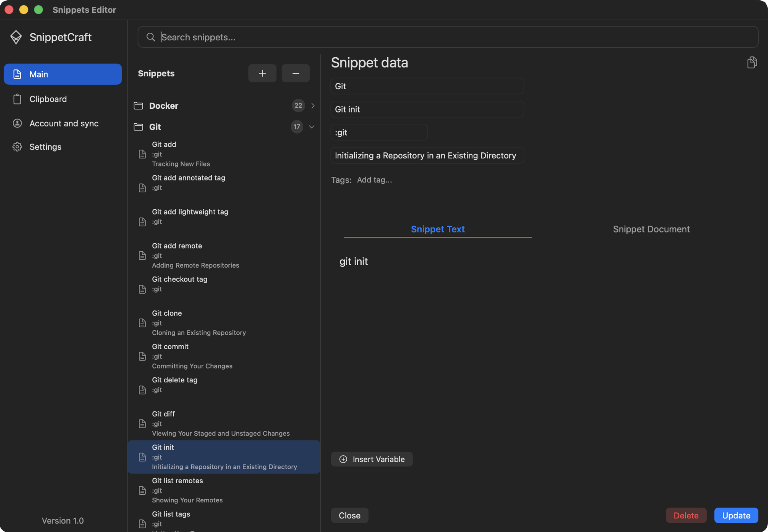Click the SnippetCraft diamond logo icon

(x=16, y=37)
